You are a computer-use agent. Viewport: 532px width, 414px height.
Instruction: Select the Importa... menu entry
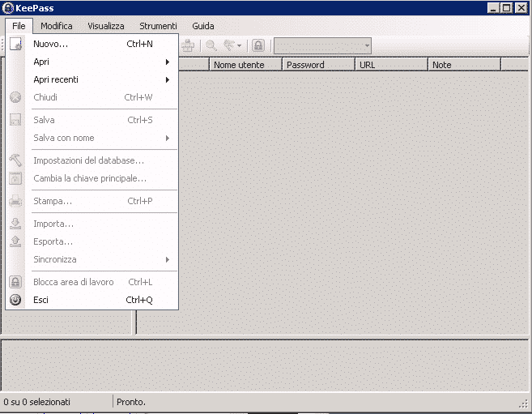click(x=92, y=224)
